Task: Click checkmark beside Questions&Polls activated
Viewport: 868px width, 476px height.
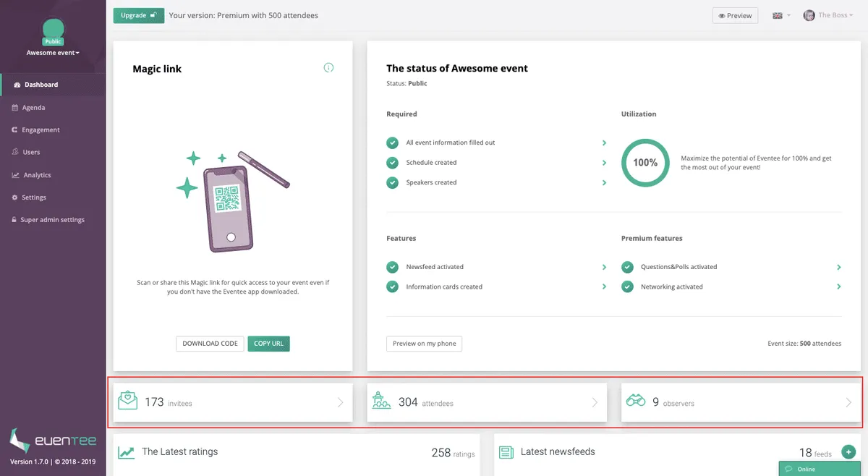Action: click(627, 267)
